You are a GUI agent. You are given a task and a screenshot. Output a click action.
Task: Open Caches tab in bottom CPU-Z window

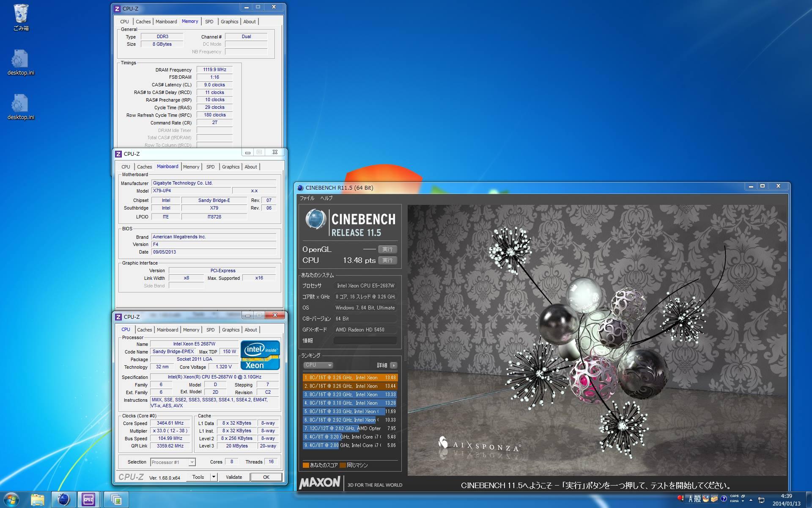click(x=144, y=330)
